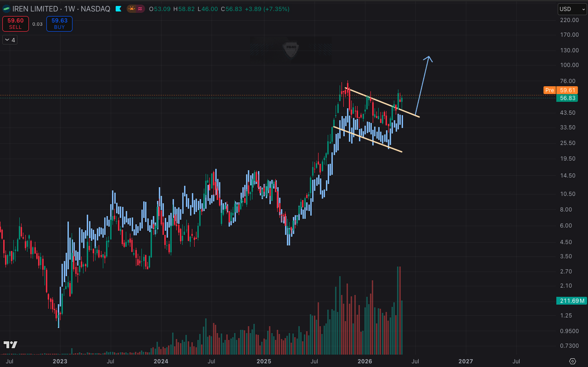Click the 2027 time axis label

coord(466,362)
